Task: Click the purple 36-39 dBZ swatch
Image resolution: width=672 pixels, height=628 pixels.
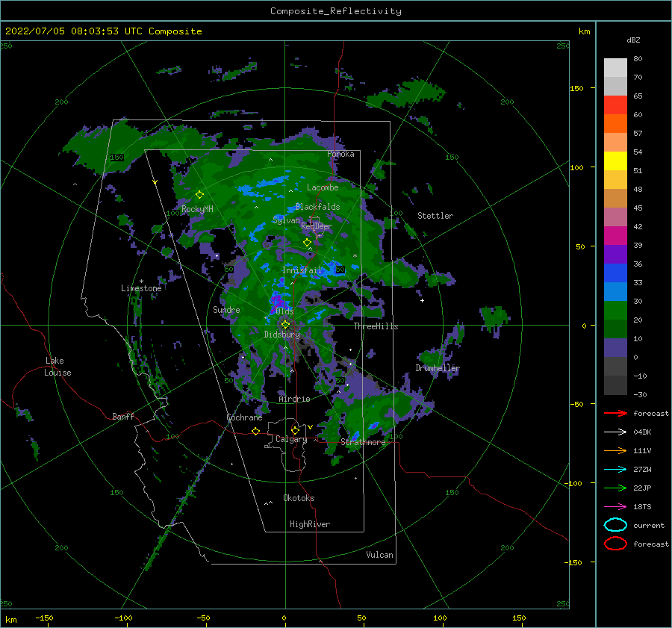Action: click(x=615, y=255)
